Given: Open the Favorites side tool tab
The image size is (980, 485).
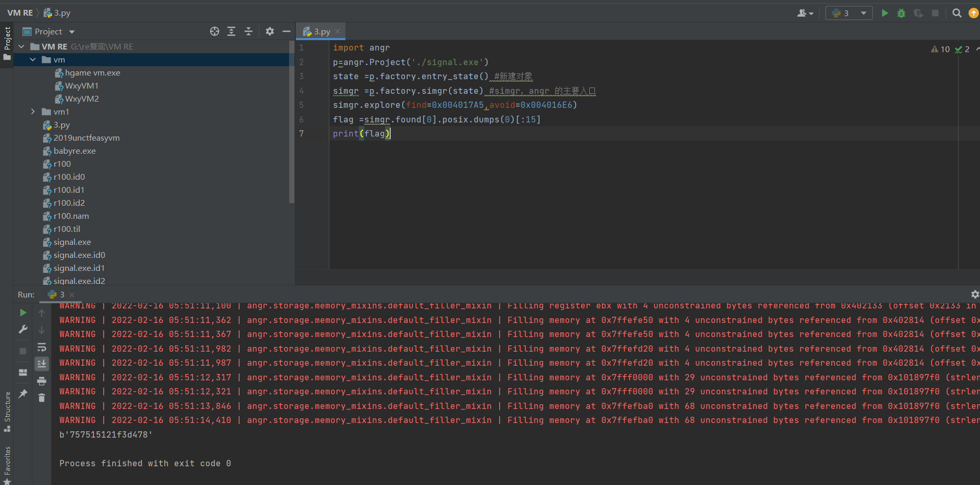Looking at the screenshot, I should tap(7, 465).
